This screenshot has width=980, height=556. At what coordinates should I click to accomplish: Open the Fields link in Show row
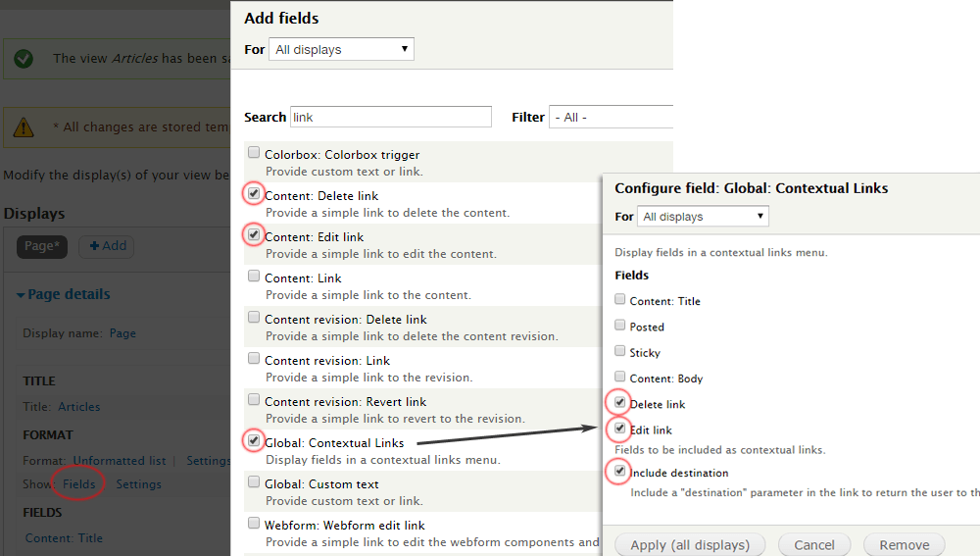pos(78,484)
